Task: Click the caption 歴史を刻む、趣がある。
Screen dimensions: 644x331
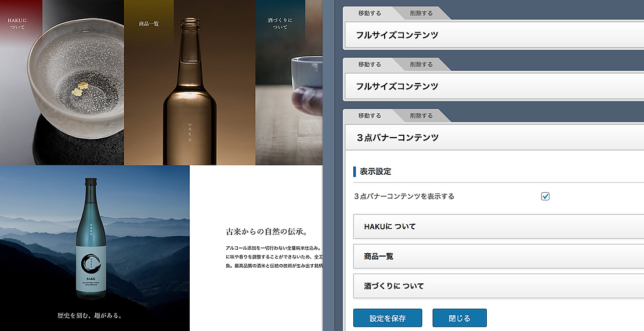Action: click(89, 316)
